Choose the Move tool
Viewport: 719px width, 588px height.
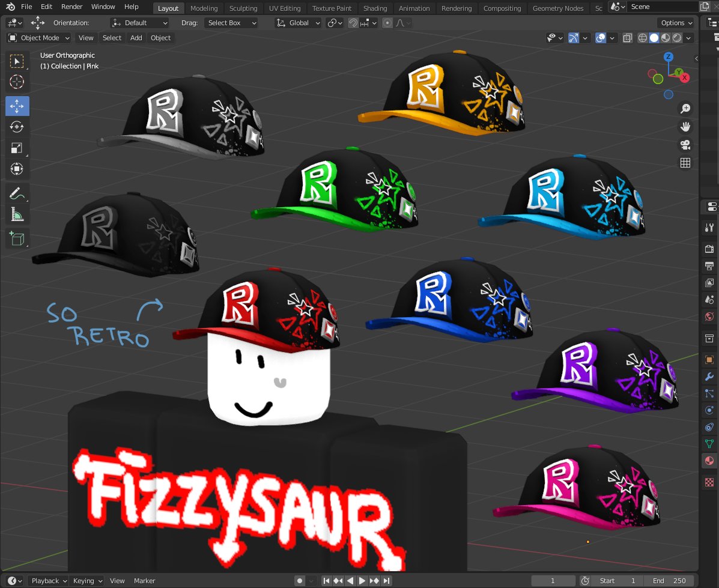(17, 106)
